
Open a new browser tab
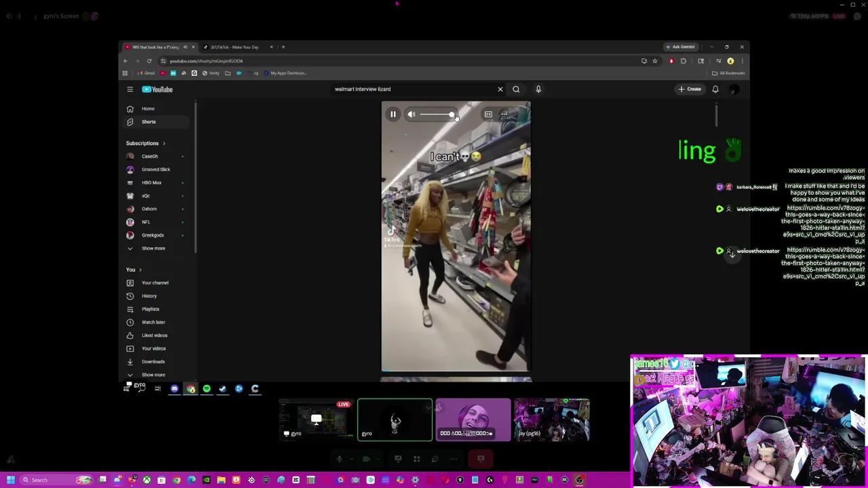[283, 47]
